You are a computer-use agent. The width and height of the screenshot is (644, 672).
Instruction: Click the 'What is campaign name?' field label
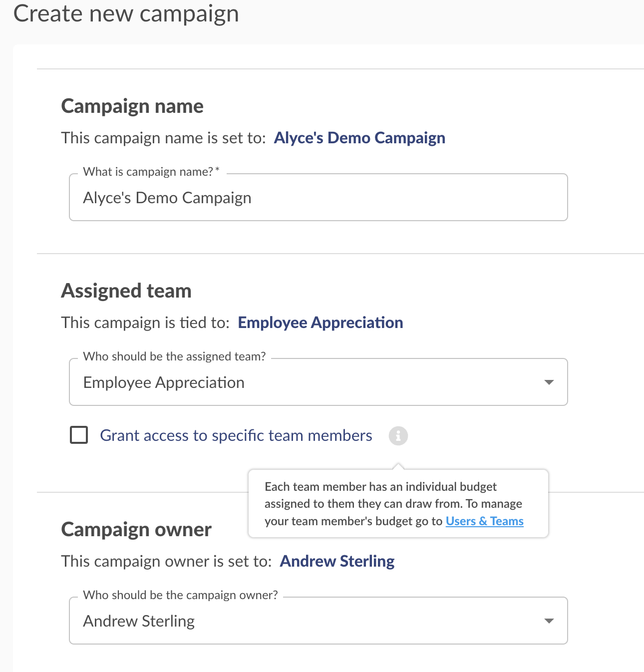pyautogui.click(x=151, y=172)
